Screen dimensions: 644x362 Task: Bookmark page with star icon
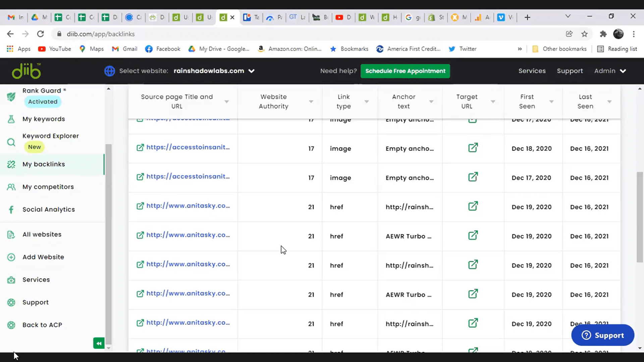(585, 34)
